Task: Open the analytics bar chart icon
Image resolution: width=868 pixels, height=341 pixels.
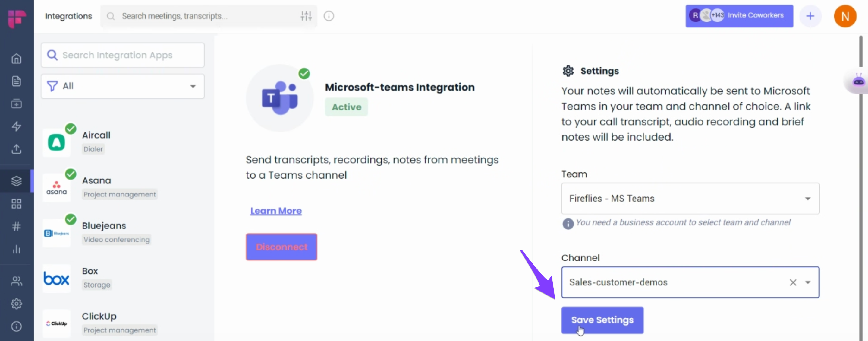Action: 17,249
